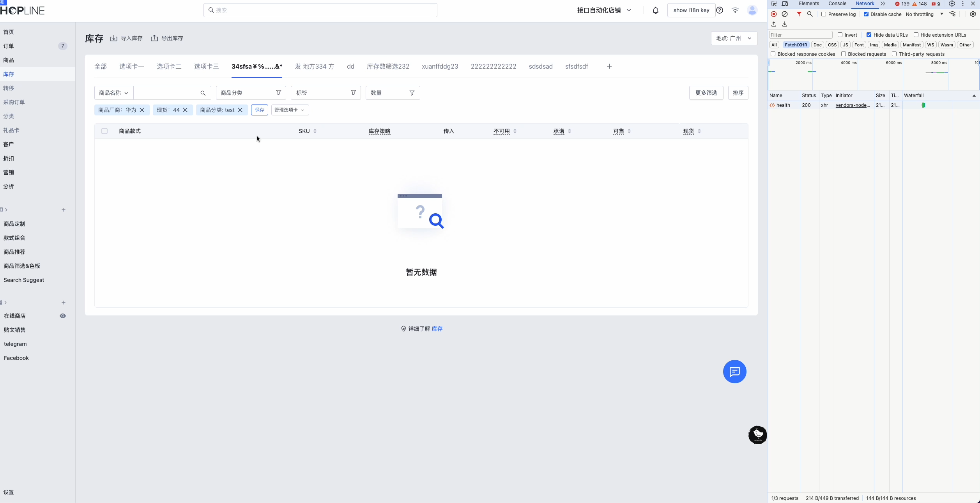Click the notification bell icon
Viewport: 980px width, 503px height.
click(x=656, y=11)
